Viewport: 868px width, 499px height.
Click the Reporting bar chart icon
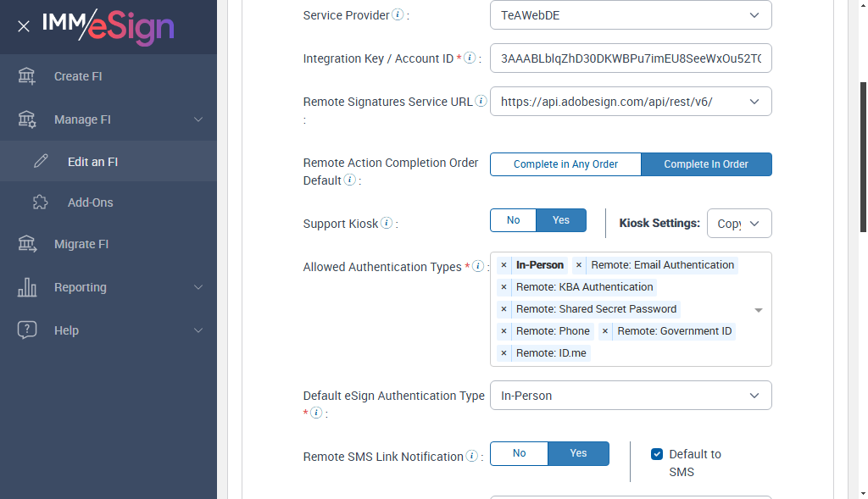(27, 287)
